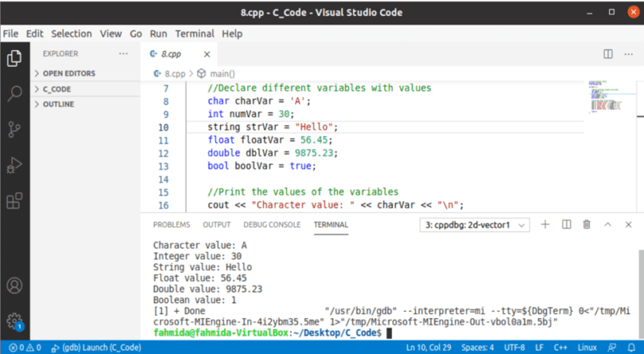Click the Accounts icon
Viewport: 644px width, 354px height.
14,285
